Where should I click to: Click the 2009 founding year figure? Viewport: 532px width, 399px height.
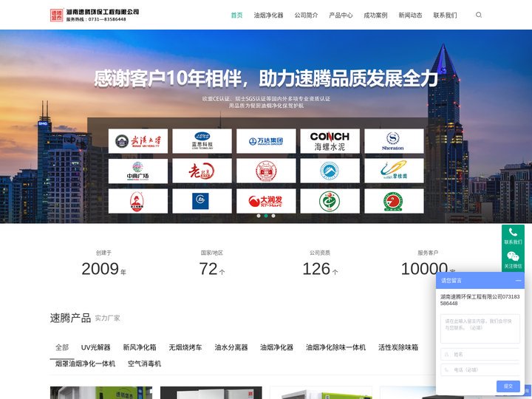(x=100, y=269)
